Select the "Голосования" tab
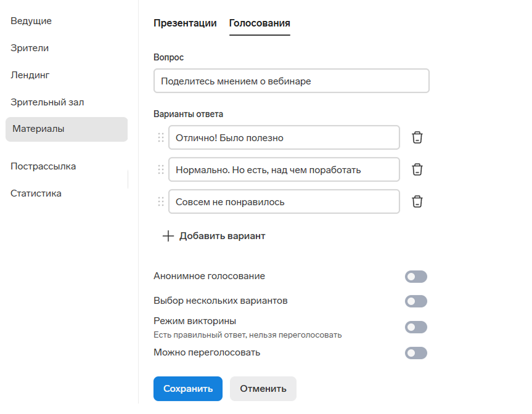532x414 pixels. tap(260, 23)
